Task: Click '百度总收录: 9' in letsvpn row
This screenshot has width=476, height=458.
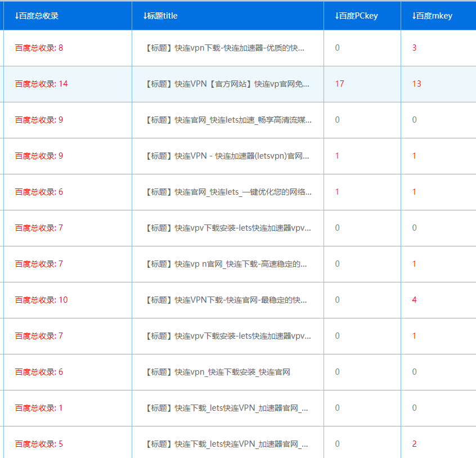Action: click(39, 156)
